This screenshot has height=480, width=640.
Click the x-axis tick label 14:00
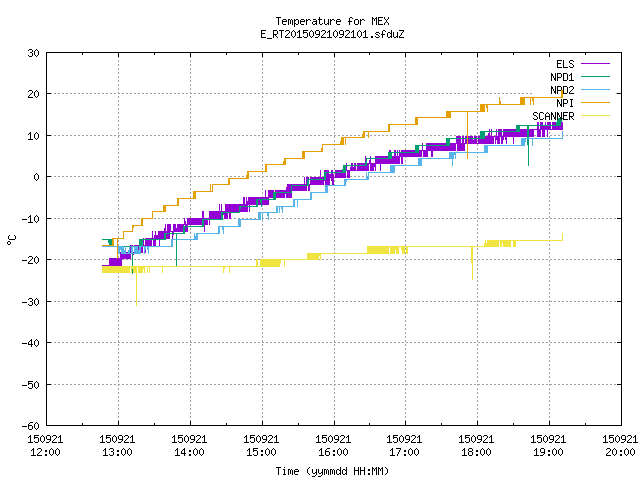pos(189,452)
